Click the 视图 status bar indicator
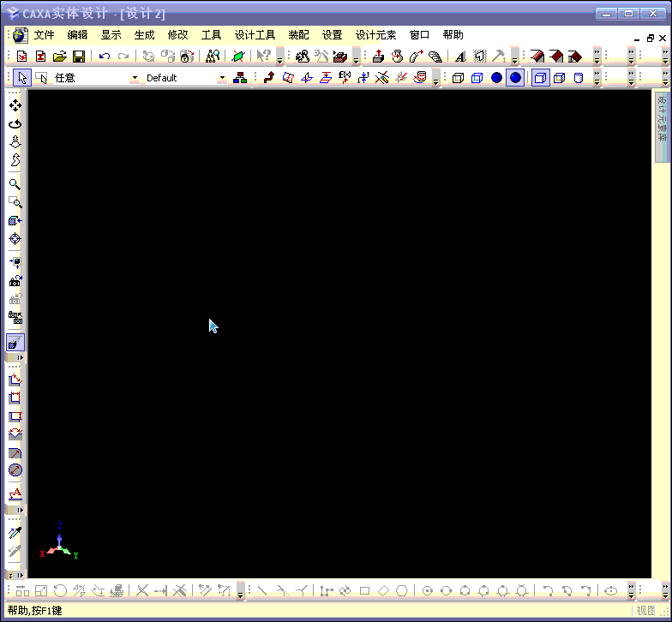 pyautogui.click(x=645, y=610)
